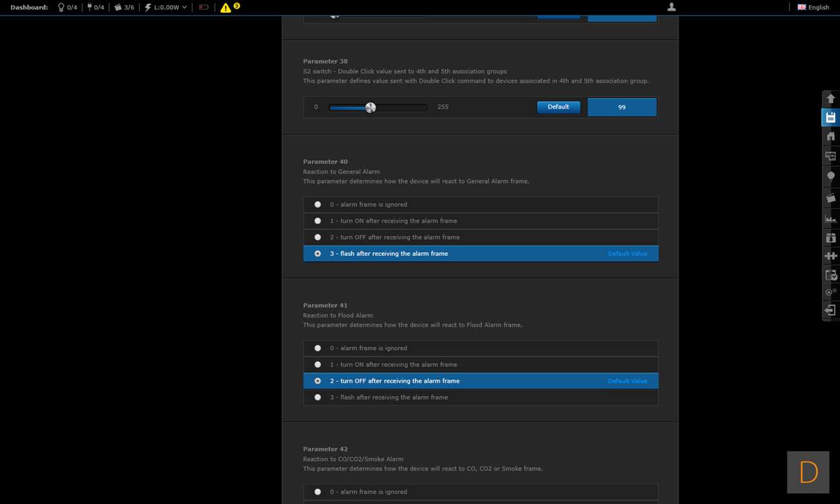Open the Plugins puzzle-piece icon
Image resolution: width=840 pixels, height=504 pixels.
click(x=831, y=256)
